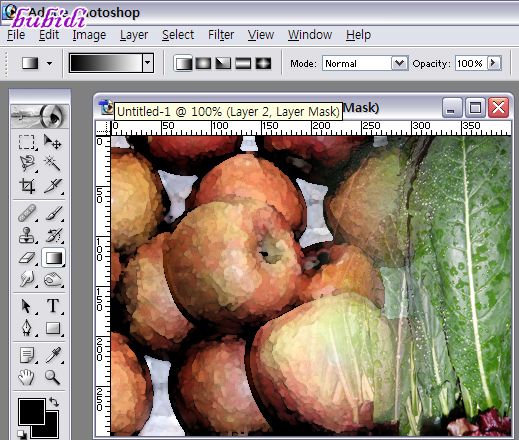Select the Hand tool
This screenshot has width=519, height=440.
point(27,377)
